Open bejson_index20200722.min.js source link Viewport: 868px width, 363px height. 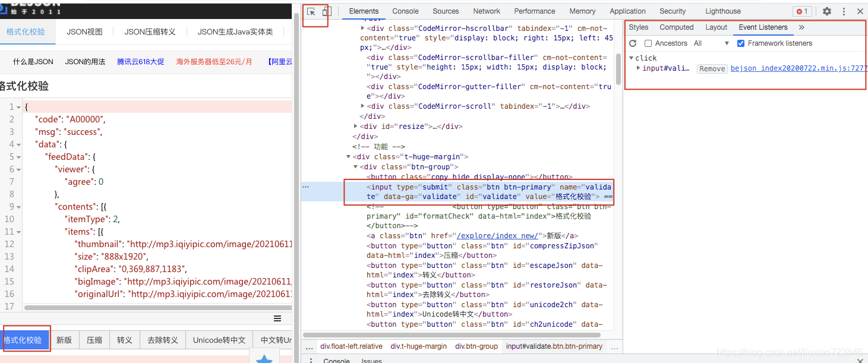[799, 68]
